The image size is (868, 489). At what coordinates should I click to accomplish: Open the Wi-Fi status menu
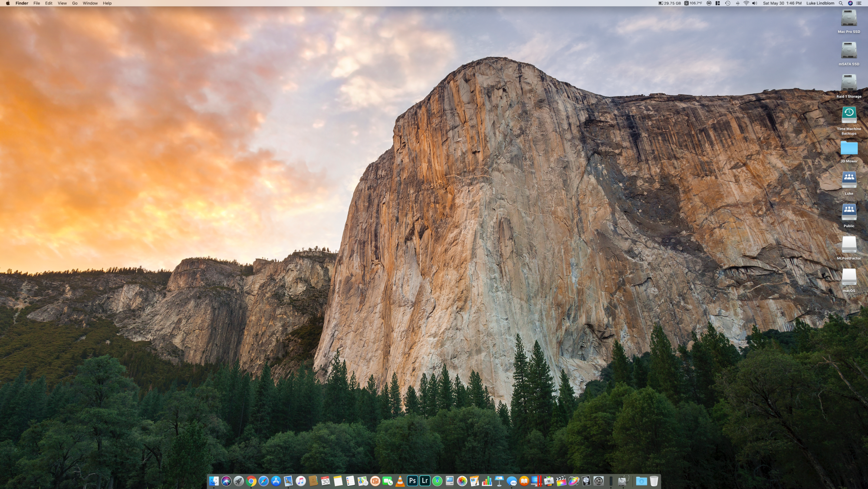(x=746, y=3)
